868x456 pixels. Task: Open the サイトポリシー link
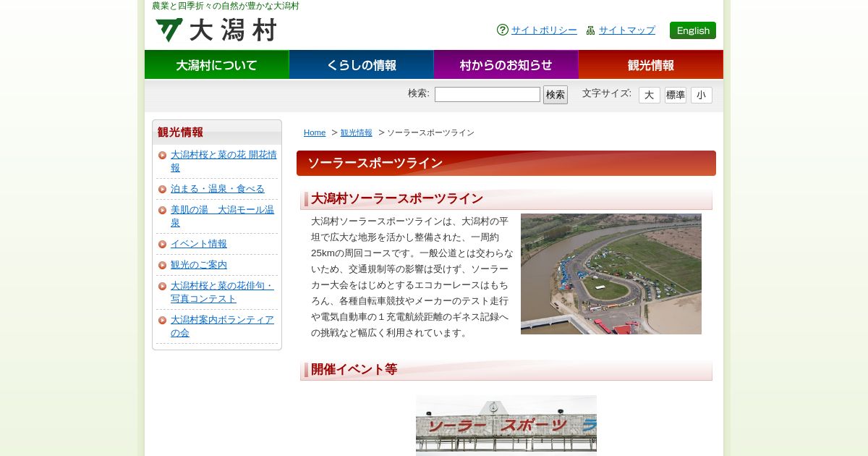[x=544, y=30]
